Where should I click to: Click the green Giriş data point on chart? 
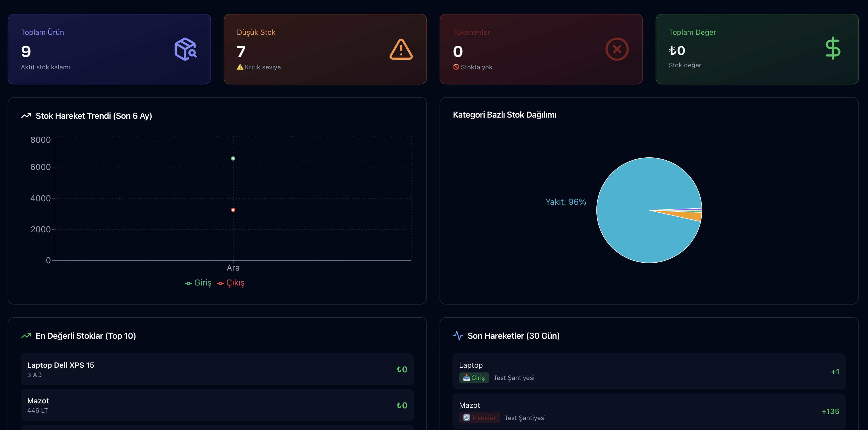(x=233, y=158)
